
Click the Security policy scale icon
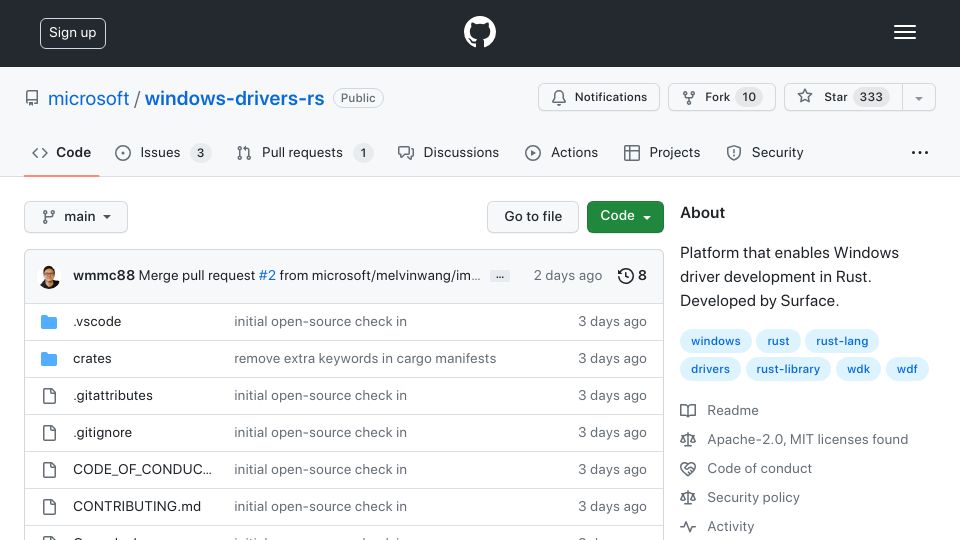coord(688,498)
